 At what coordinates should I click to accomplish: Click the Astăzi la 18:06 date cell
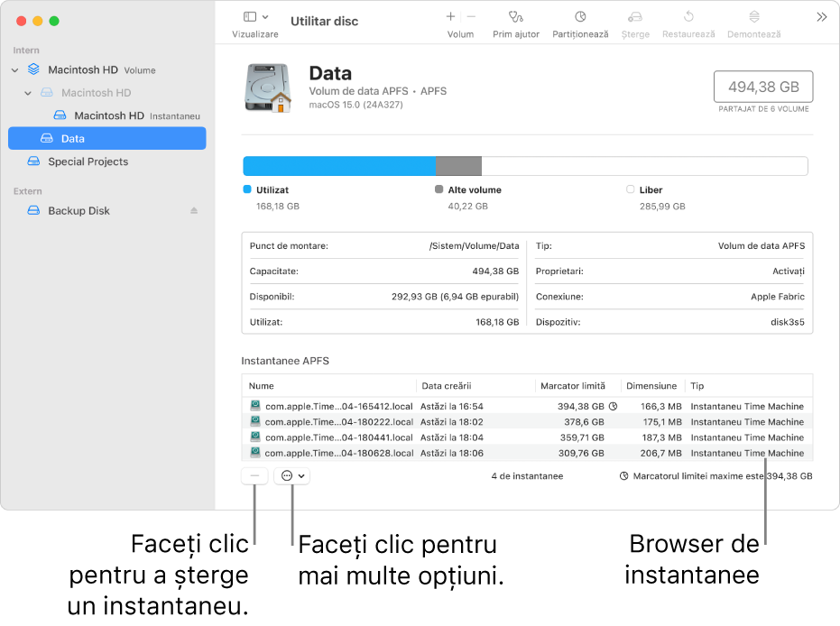pos(452,453)
